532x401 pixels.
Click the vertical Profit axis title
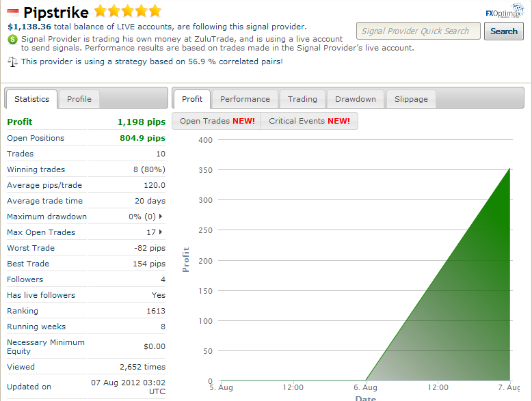click(x=185, y=260)
